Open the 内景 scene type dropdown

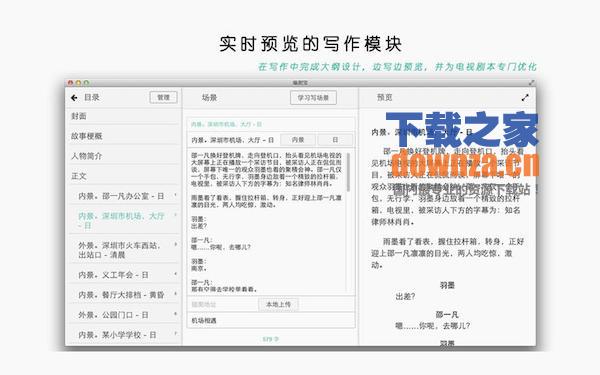coord(298,140)
